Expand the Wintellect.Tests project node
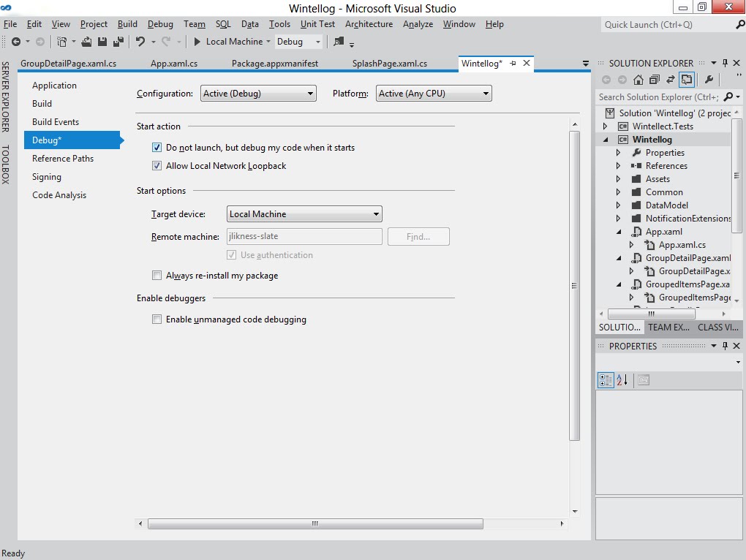746x560 pixels. click(605, 126)
